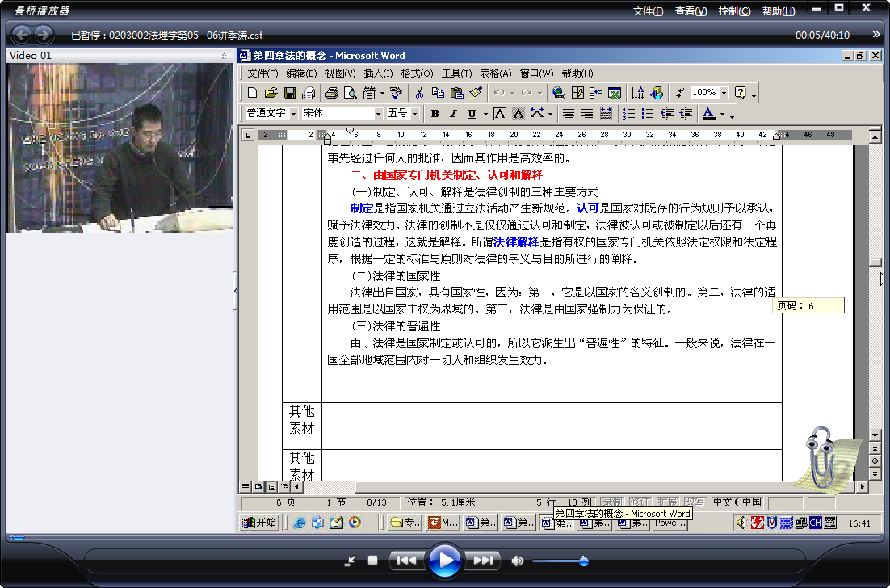Viewport: 890px width, 588px height.
Task: Click the Paste clipboard icon
Action: [456, 93]
